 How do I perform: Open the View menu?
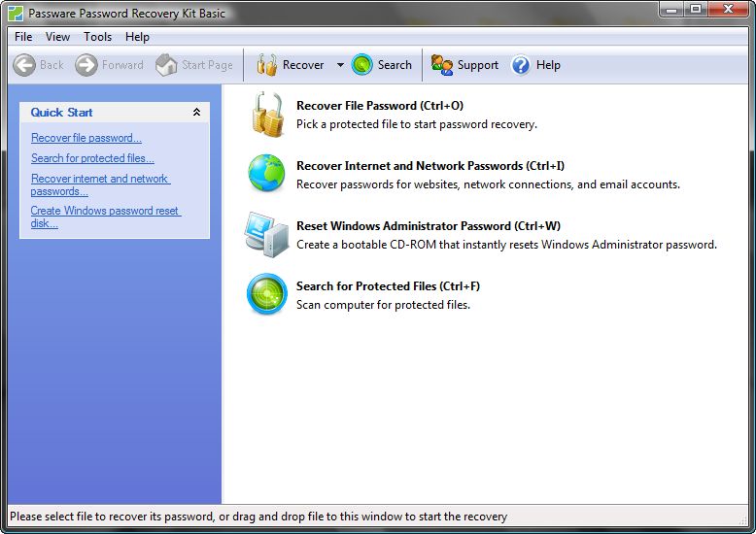(58, 37)
